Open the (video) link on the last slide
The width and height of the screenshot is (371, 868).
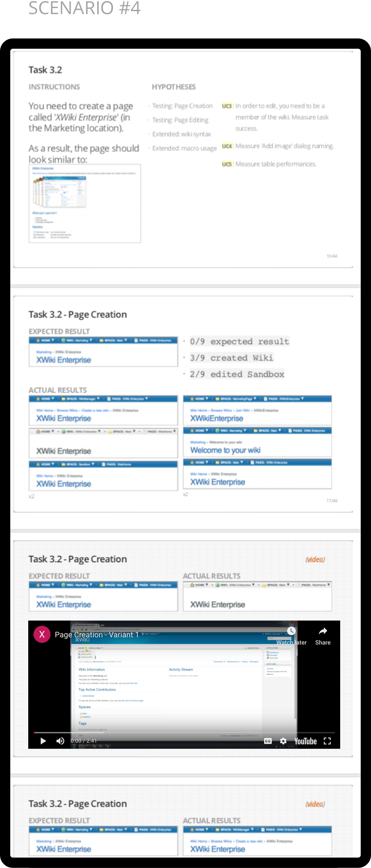[315, 804]
